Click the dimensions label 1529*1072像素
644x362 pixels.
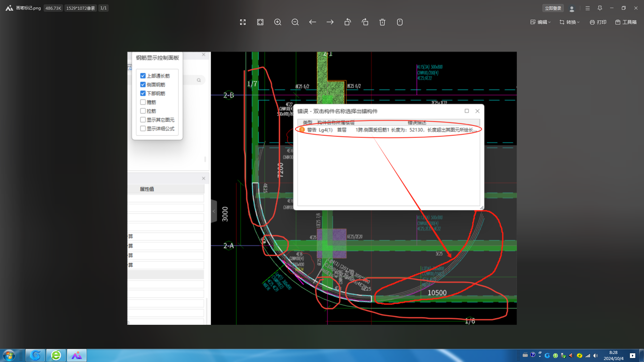click(x=80, y=8)
